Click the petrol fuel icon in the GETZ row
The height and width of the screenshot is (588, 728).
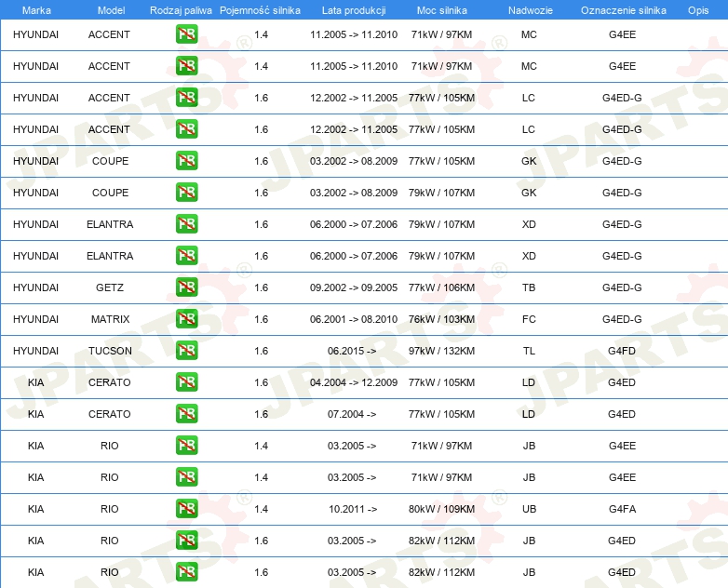[186, 287]
